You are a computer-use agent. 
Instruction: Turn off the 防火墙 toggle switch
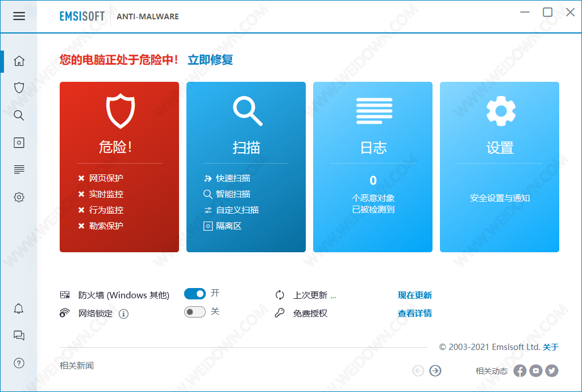(195, 294)
